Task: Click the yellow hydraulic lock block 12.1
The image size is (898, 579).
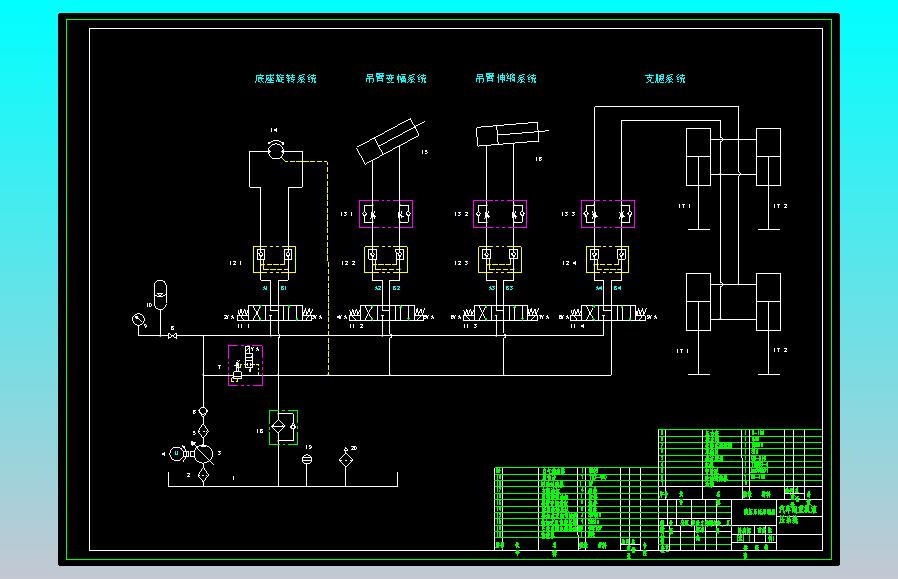Action: (x=274, y=259)
